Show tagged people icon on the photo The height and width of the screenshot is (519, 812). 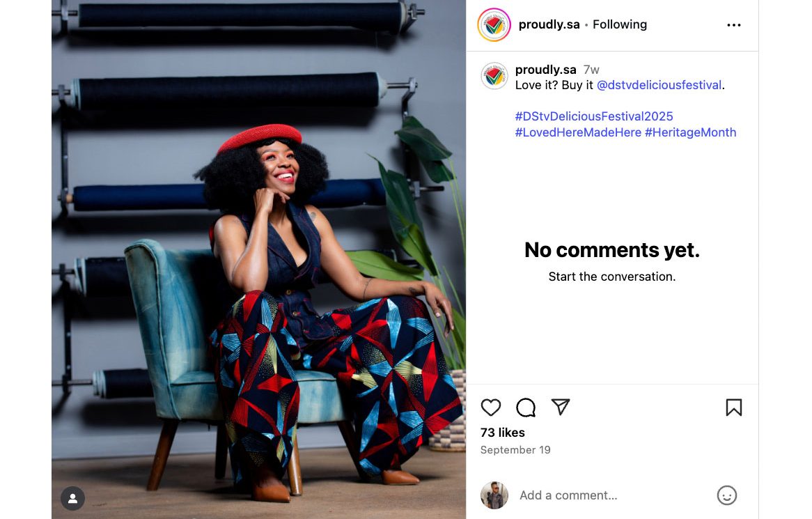pos(73,498)
